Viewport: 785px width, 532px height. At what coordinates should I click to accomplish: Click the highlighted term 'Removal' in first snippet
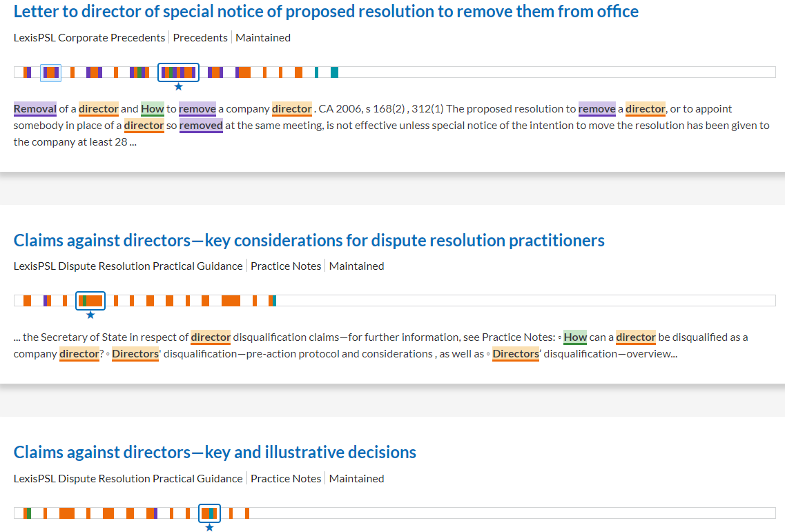point(35,109)
